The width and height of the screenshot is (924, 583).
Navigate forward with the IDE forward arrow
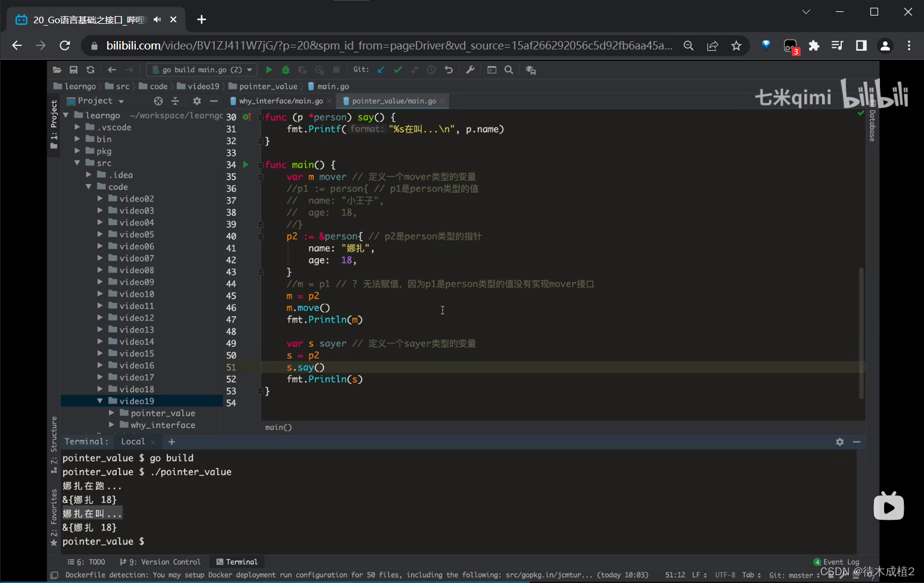click(x=129, y=70)
